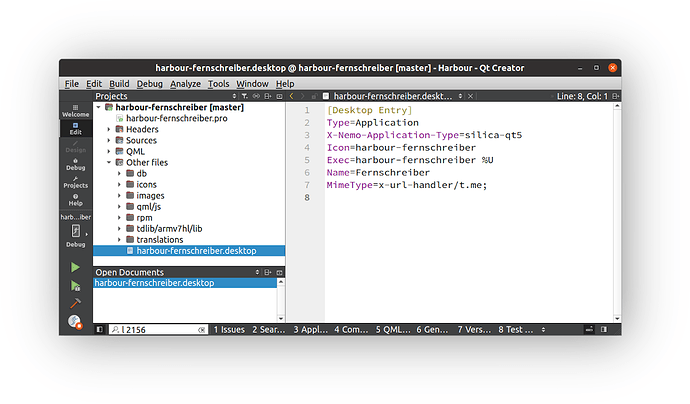Open the 7 Vers... output pane
This screenshot has width=690, height=404.
(x=473, y=329)
